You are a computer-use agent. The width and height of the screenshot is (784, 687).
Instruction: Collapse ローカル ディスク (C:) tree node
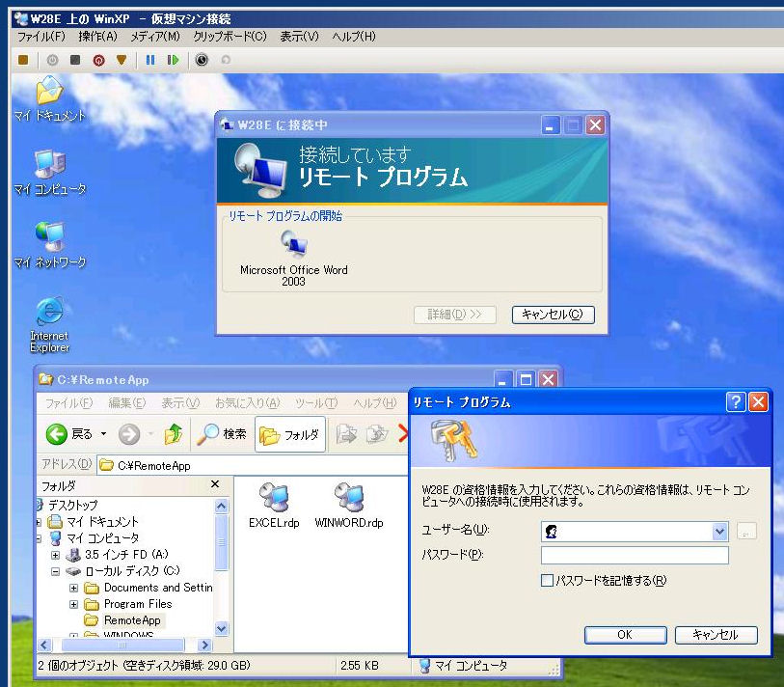(56, 571)
